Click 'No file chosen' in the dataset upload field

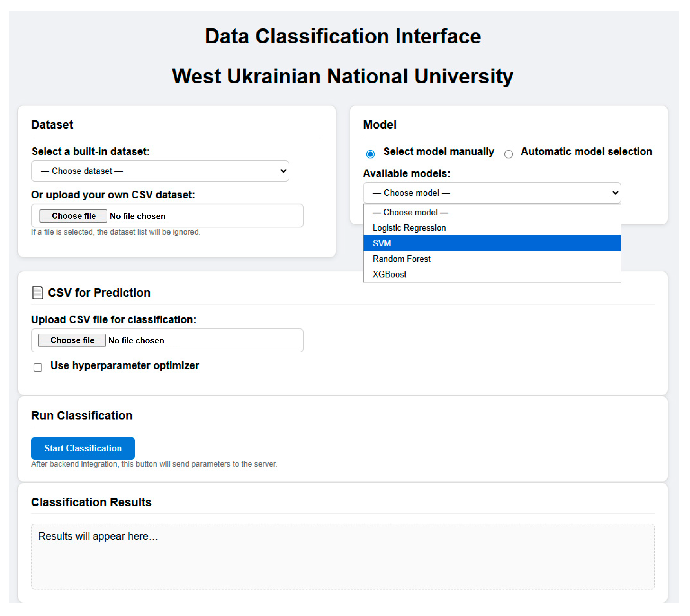point(138,216)
